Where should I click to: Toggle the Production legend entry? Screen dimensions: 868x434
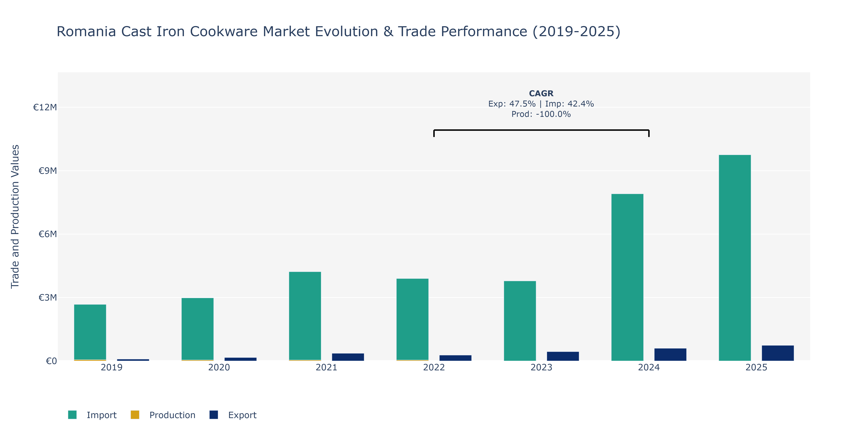click(x=163, y=415)
